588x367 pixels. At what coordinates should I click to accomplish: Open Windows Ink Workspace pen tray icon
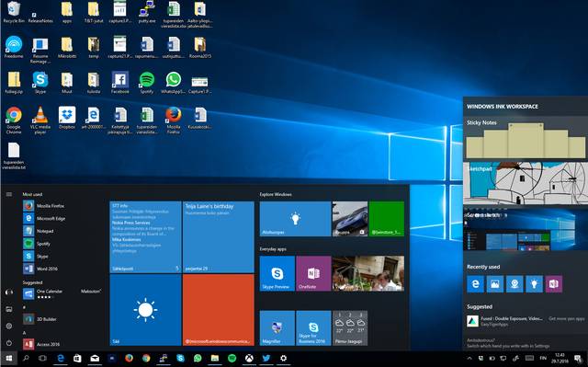point(515,359)
